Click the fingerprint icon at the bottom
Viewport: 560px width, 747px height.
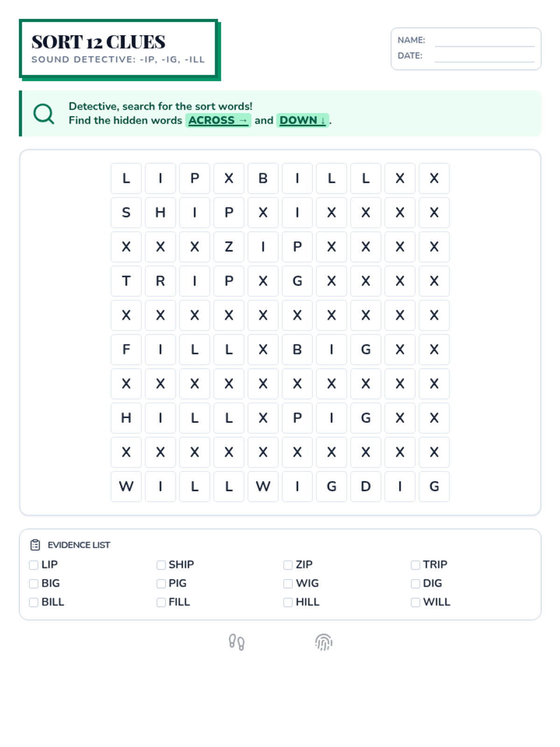click(323, 642)
